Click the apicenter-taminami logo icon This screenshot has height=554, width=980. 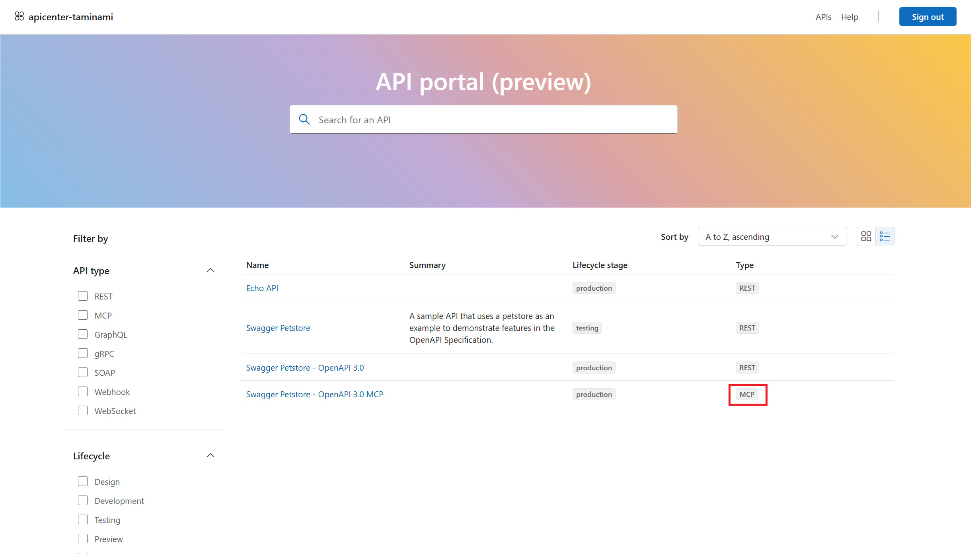pos(19,17)
